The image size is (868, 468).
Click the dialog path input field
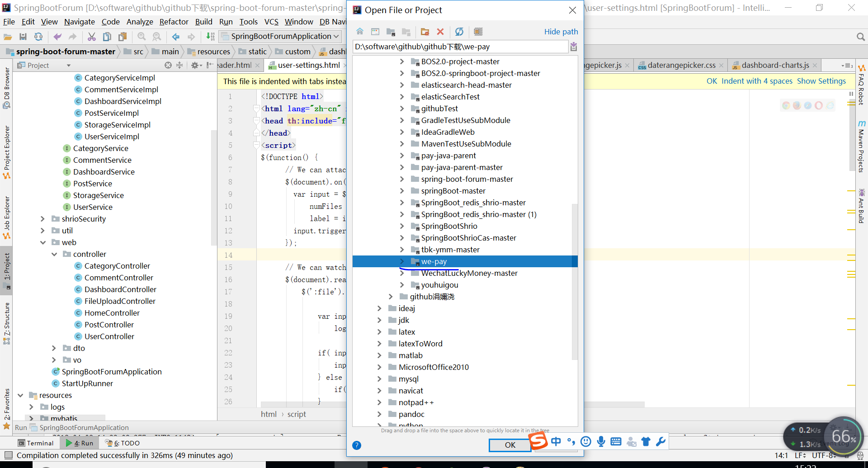point(460,47)
